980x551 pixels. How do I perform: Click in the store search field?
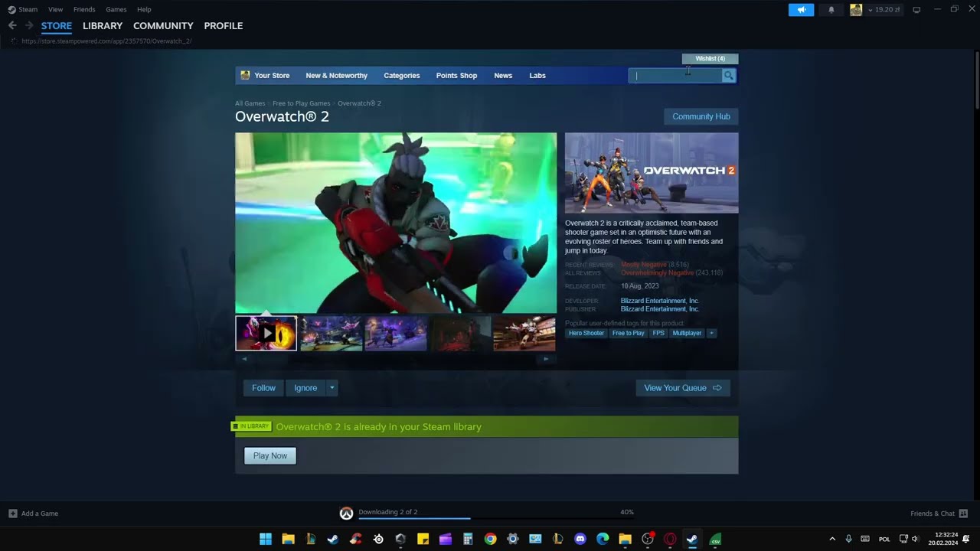click(675, 75)
